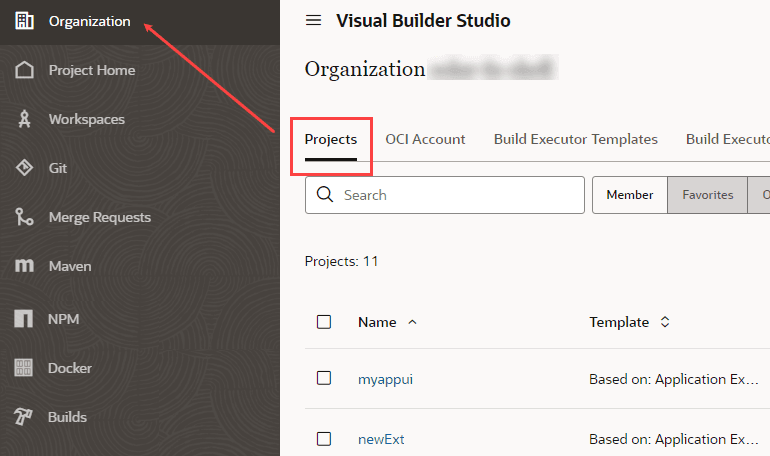This screenshot has width=770, height=456.
Task: Open the Docker registry icon
Action: pos(24,368)
